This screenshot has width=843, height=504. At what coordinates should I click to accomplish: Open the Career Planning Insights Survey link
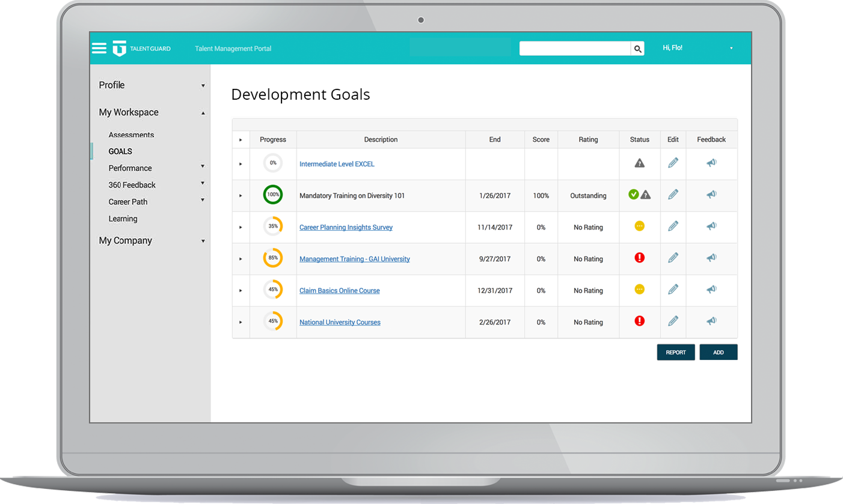(346, 228)
